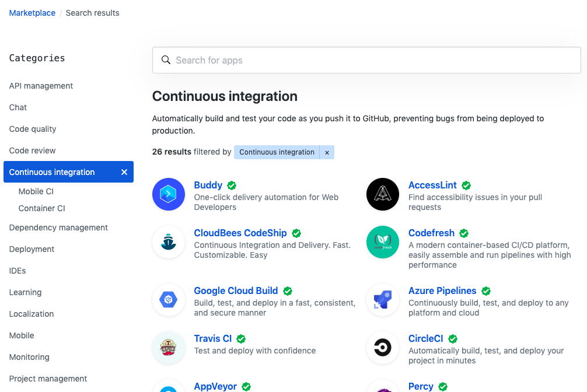
Task: Click the verified badge next to CircleCI
Action: (x=453, y=339)
